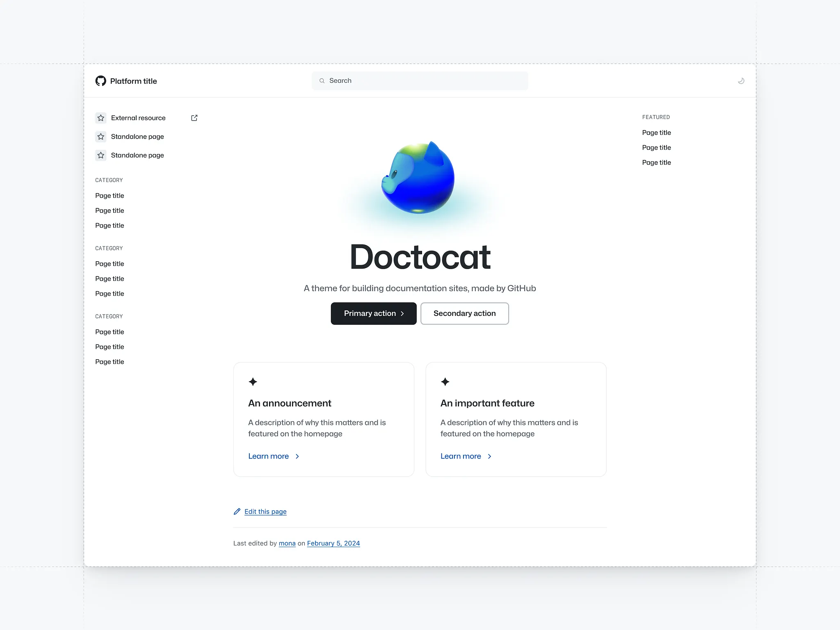Toggle dark mode with the moon icon
Screen dimensions: 840x630
[x=741, y=80]
